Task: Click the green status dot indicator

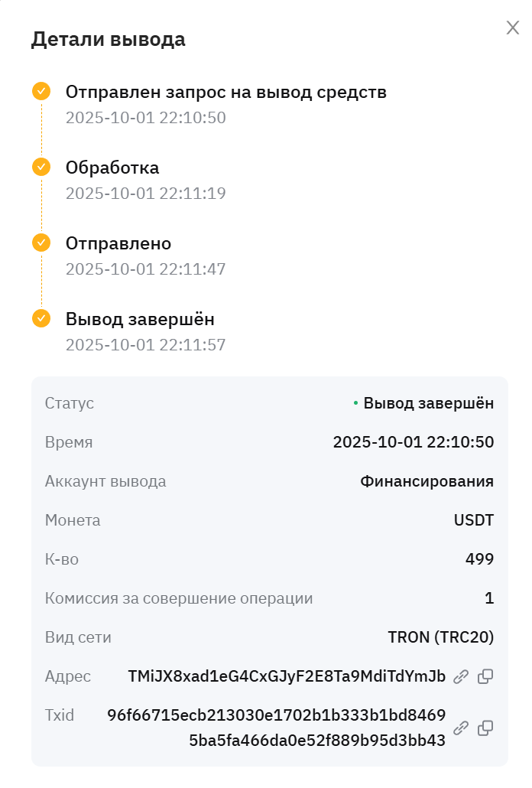Action: (355, 403)
